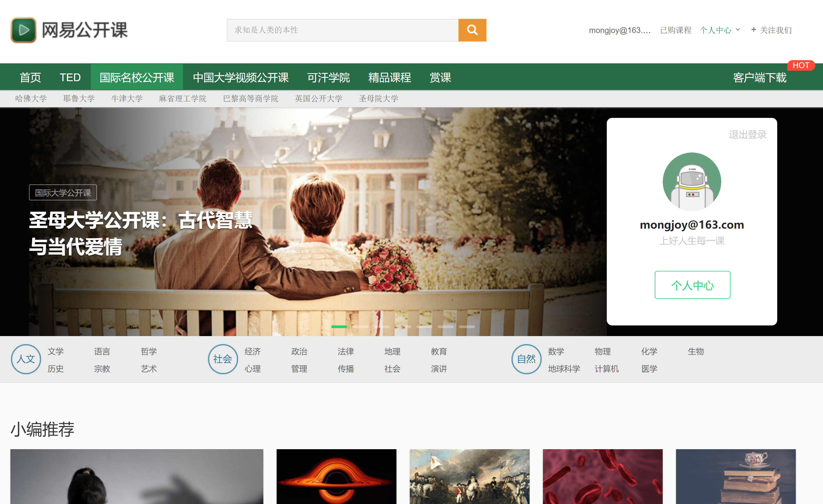Screen dimensions: 823x504
Task: Click the plus icon beside 关注我们
Action: coord(754,30)
